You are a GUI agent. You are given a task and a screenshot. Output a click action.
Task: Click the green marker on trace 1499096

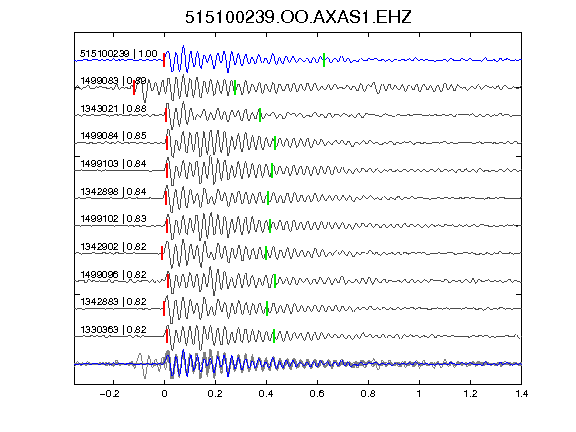[x=275, y=281]
